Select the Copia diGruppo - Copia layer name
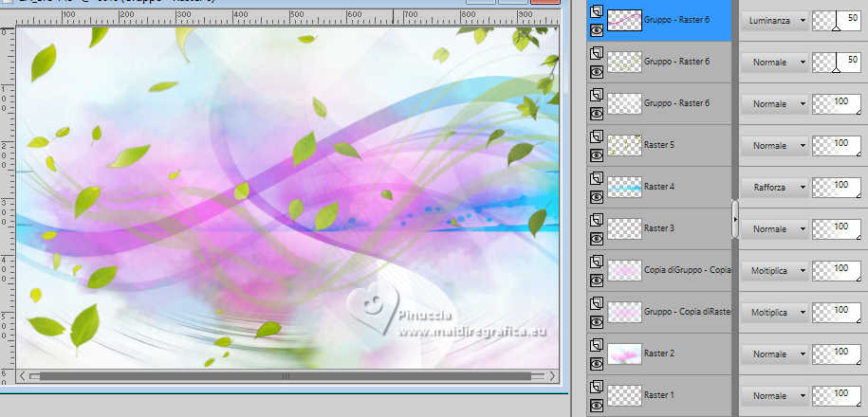 688,270
